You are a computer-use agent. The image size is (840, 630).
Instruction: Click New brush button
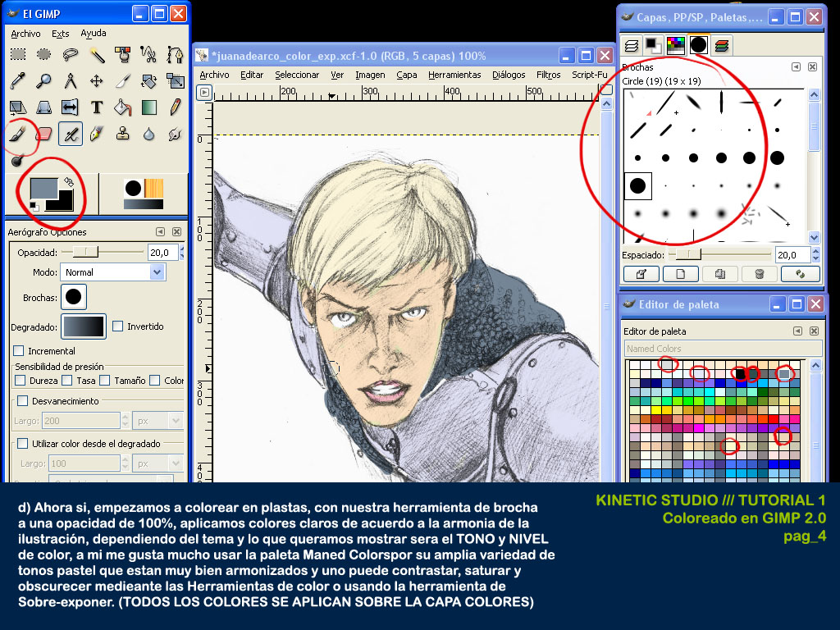(681, 274)
